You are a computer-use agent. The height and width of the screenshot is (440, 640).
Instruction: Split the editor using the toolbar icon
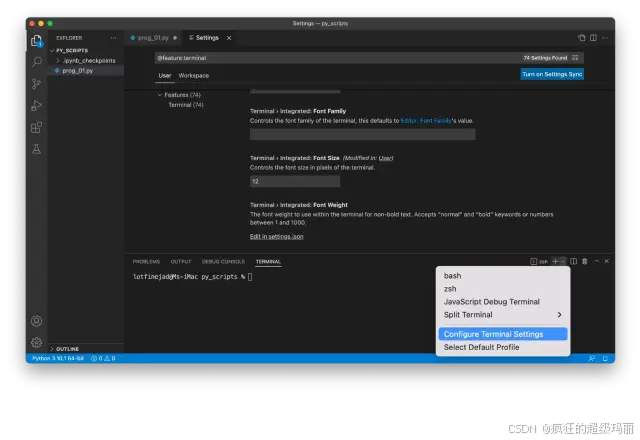[593, 38]
